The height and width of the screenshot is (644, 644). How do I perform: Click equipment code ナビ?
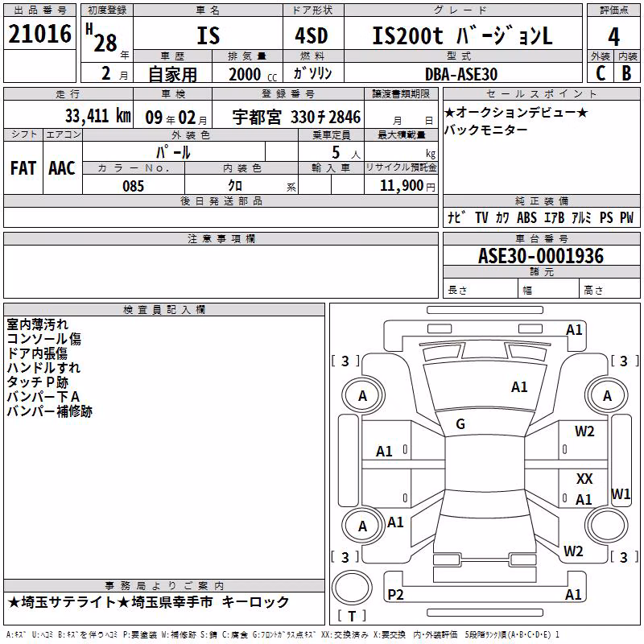[456, 217]
